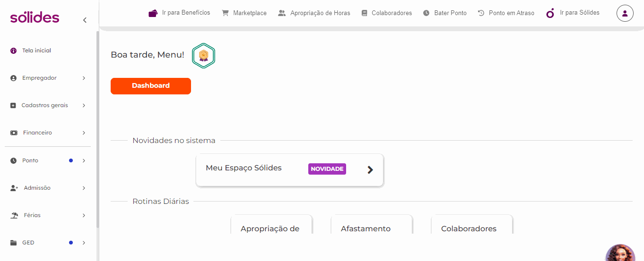
Task: Click the Ponto clock icon in sidebar
Action: (13, 160)
